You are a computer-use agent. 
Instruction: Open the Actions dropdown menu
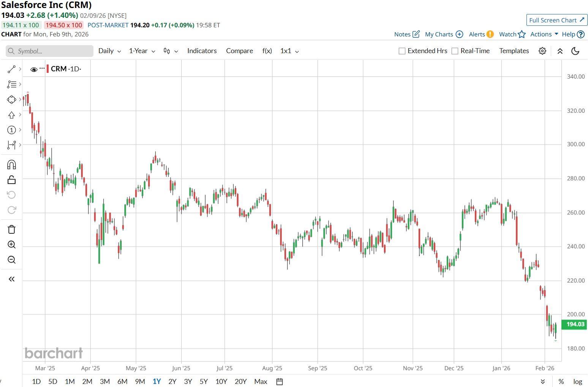pyautogui.click(x=544, y=34)
